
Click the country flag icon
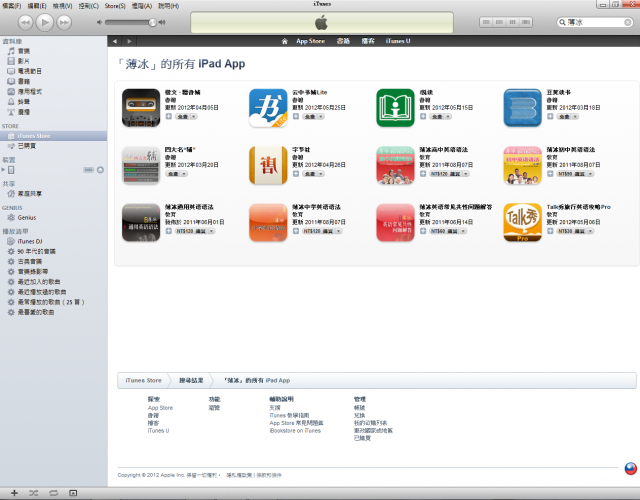[630, 468]
